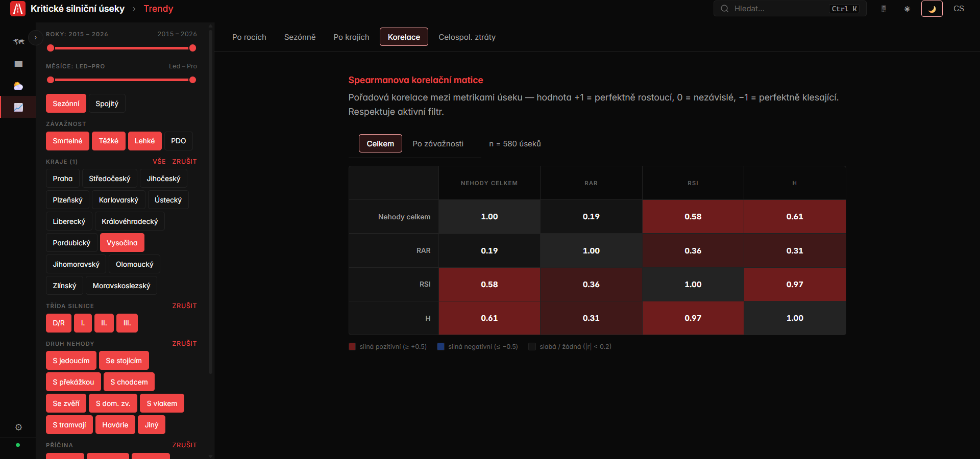The image size is (980, 459).
Task: Switch to system theme mode
Action: click(x=884, y=9)
